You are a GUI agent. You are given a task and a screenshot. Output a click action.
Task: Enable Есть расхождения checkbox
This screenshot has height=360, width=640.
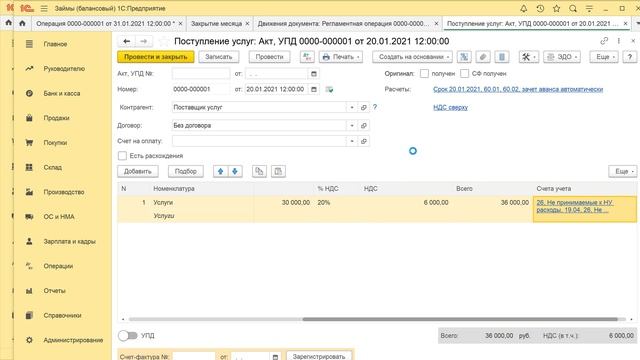pyautogui.click(x=122, y=156)
